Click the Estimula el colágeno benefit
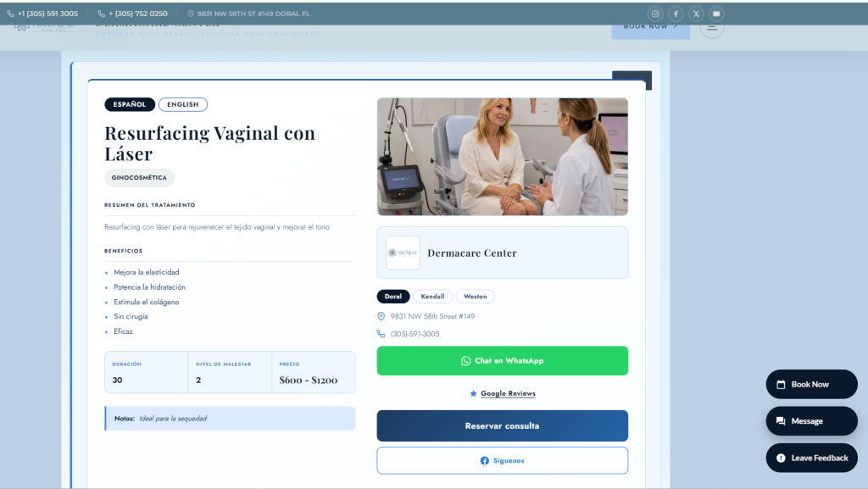 tap(146, 302)
